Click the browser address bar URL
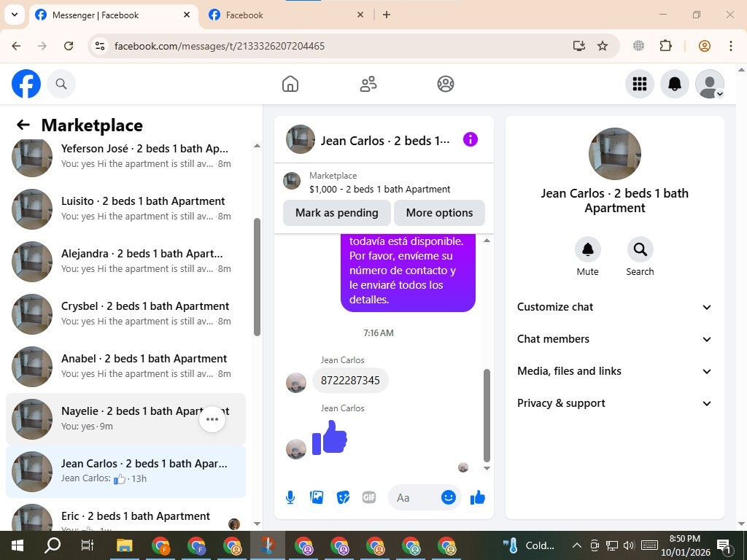The image size is (747, 560). [x=220, y=46]
